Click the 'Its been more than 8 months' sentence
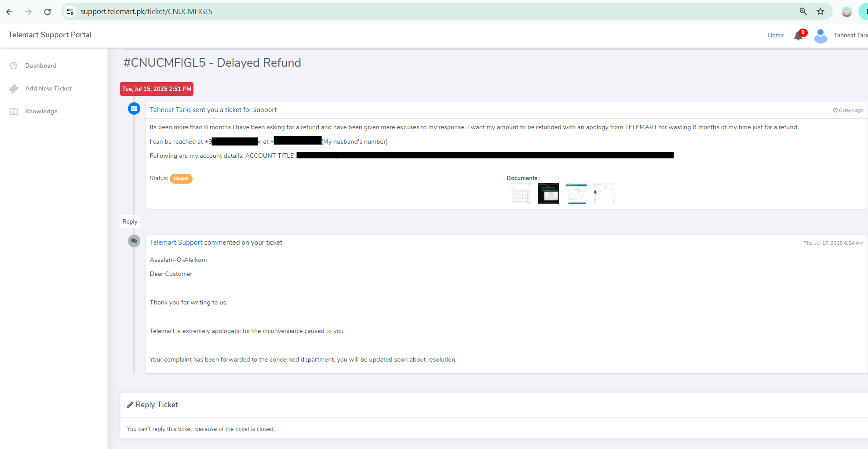The width and height of the screenshot is (868, 449). click(x=474, y=127)
